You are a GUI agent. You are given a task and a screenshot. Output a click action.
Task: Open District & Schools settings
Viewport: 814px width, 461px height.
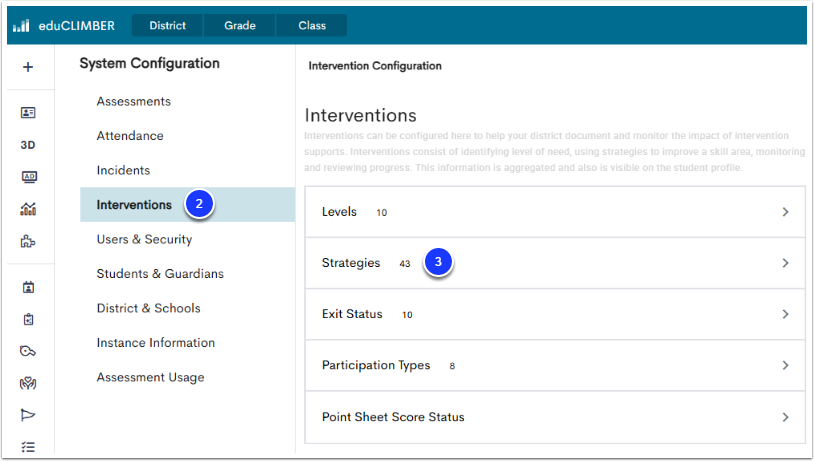[148, 308]
